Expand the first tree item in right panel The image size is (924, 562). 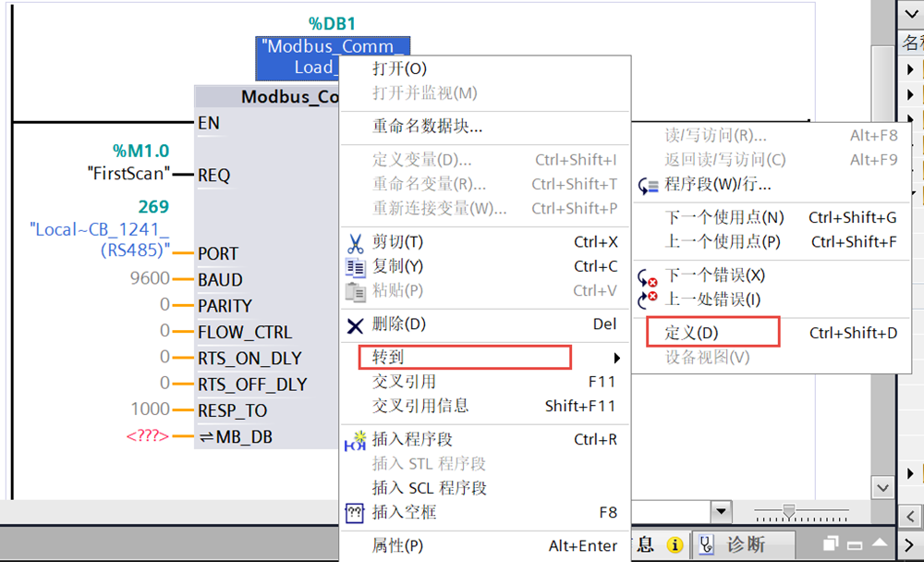tap(911, 69)
